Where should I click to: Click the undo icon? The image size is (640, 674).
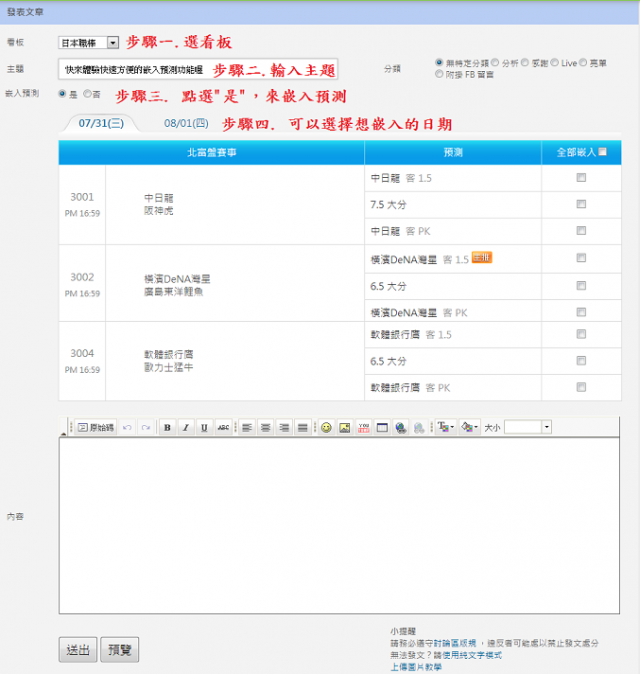pyautogui.click(x=127, y=427)
